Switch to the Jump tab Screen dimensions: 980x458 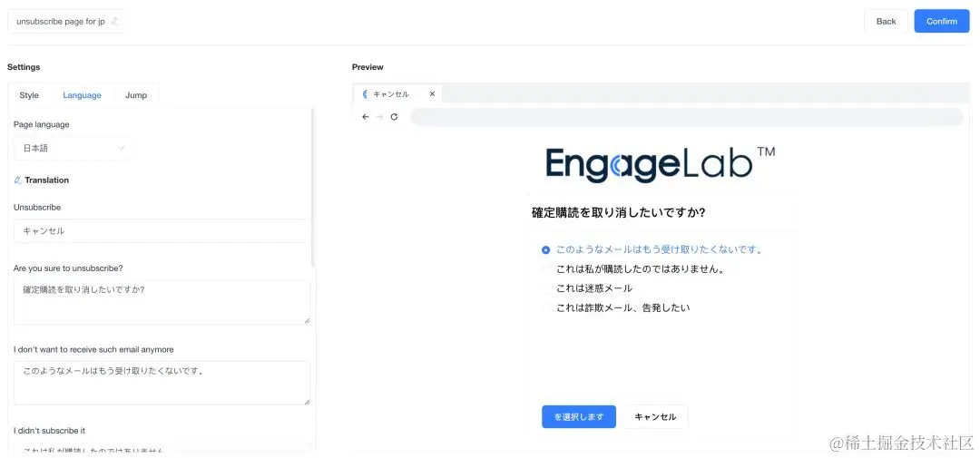[135, 95]
